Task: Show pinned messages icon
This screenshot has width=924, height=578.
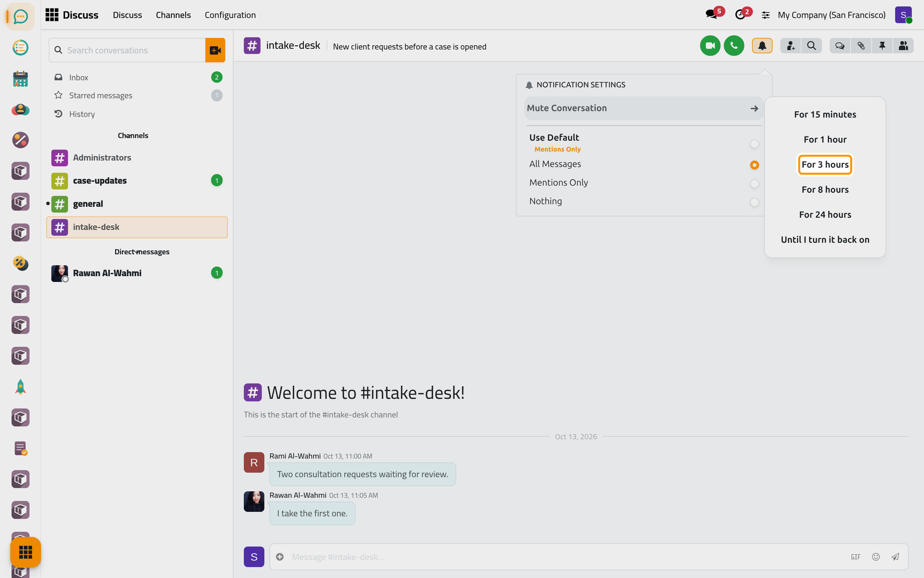Action: pos(882,46)
